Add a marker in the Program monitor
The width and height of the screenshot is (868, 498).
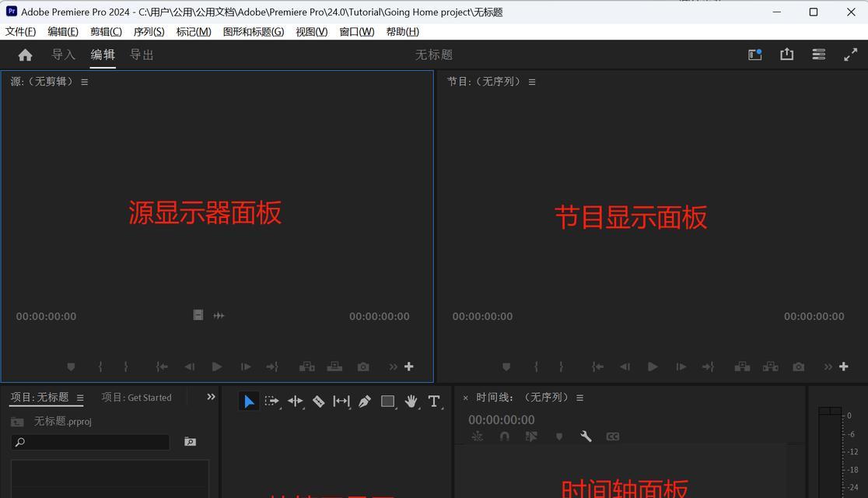click(x=506, y=366)
